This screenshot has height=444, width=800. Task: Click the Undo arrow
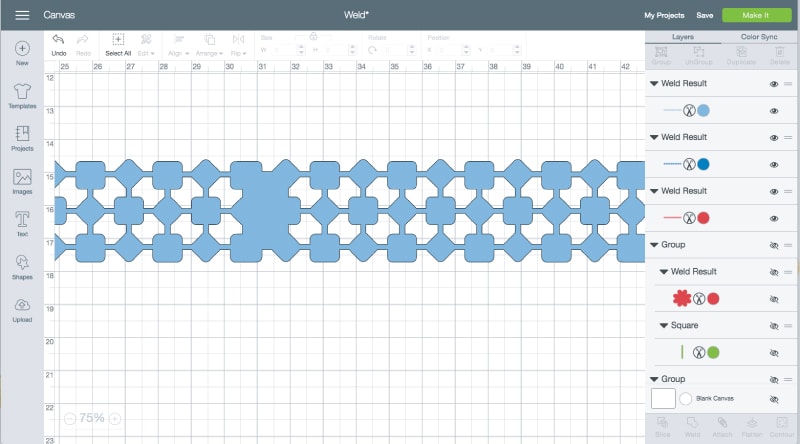click(58, 42)
